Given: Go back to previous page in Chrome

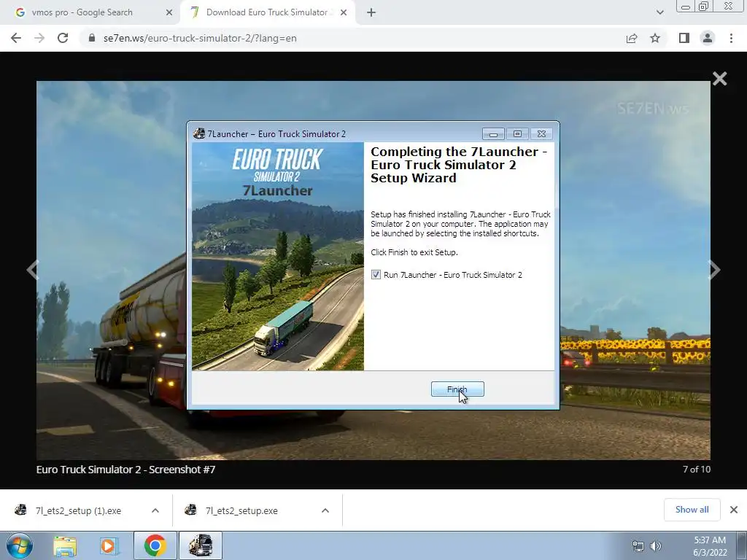Looking at the screenshot, I should tap(16, 38).
